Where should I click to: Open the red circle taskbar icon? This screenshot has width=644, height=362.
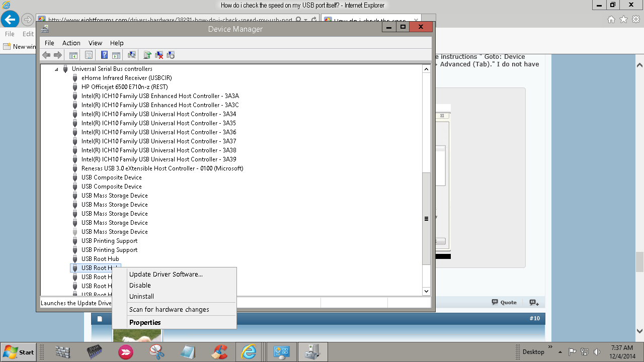[126, 352]
